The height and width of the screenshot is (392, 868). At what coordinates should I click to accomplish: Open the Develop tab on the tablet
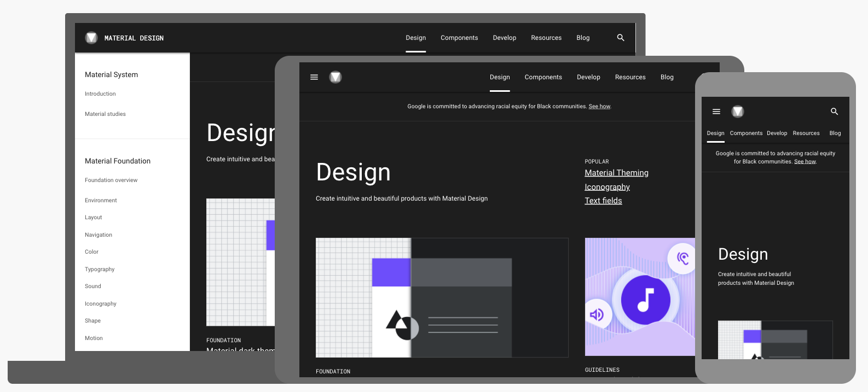coord(588,77)
